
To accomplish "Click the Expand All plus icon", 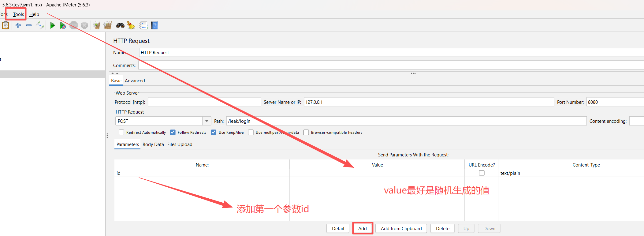I will click(x=18, y=25).
